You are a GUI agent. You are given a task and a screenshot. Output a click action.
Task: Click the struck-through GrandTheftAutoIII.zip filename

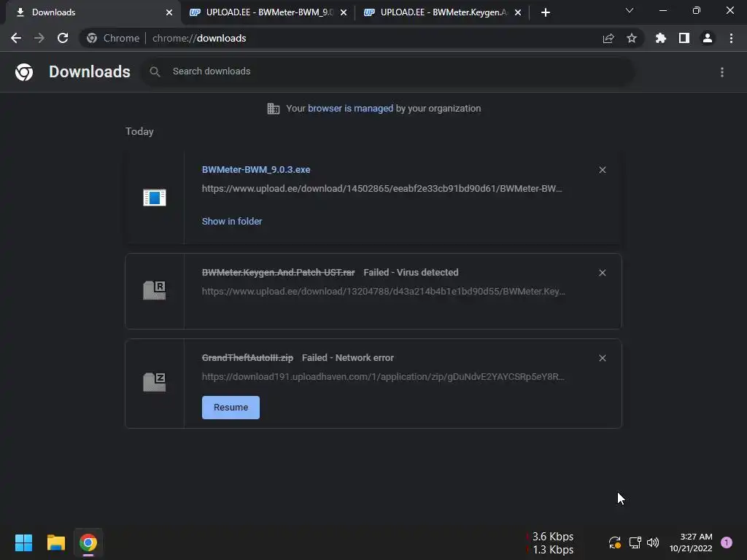pyautogui.click(x=247, y=357)
